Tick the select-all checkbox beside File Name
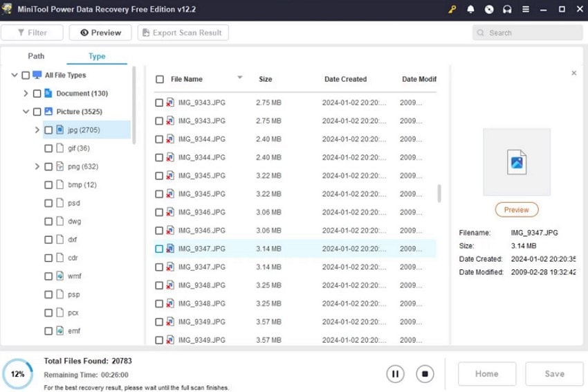 [x=160, y=79]
